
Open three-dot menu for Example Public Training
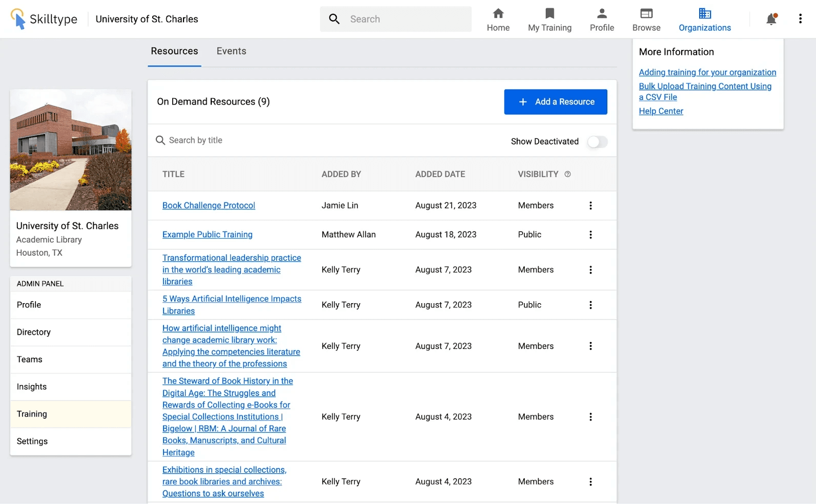coord(590,235)
